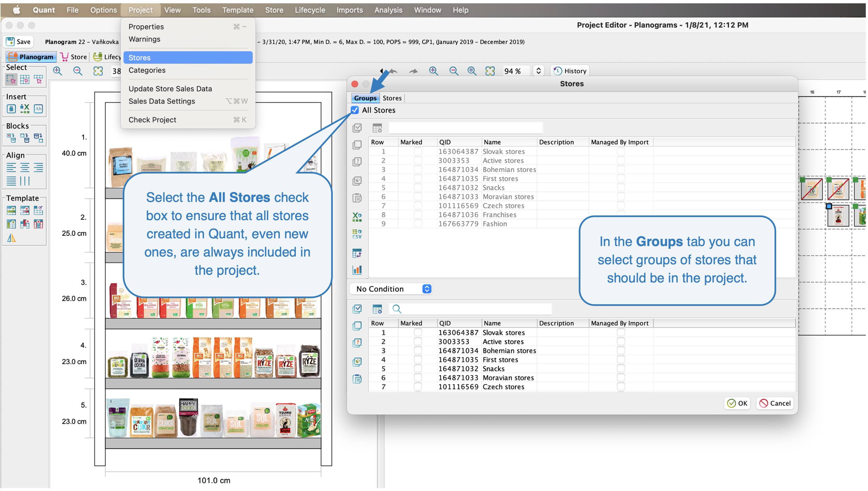Open the Project menu
Image resolution: width=868 pixels, height=491 pixels.
(x=140, y=10)
